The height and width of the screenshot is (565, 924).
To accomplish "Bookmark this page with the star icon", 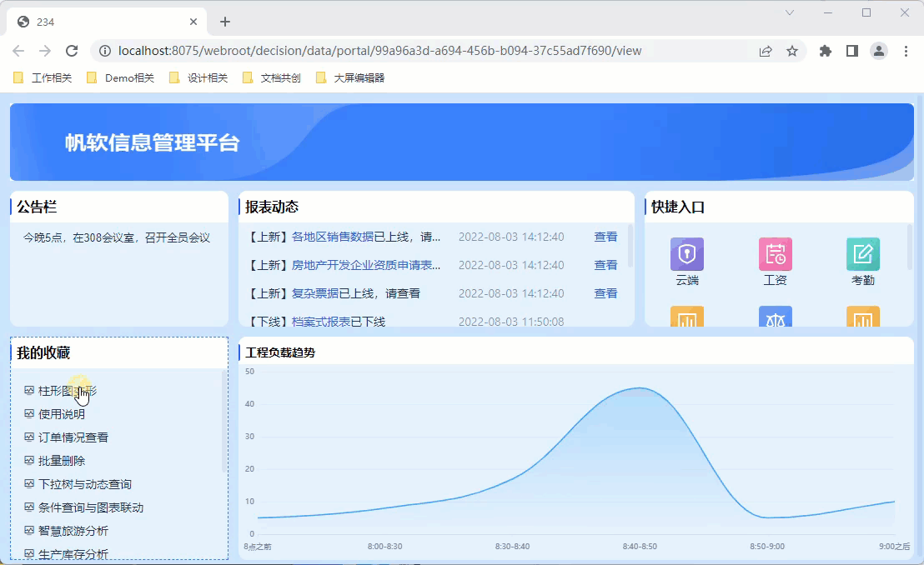I will 792,52.
